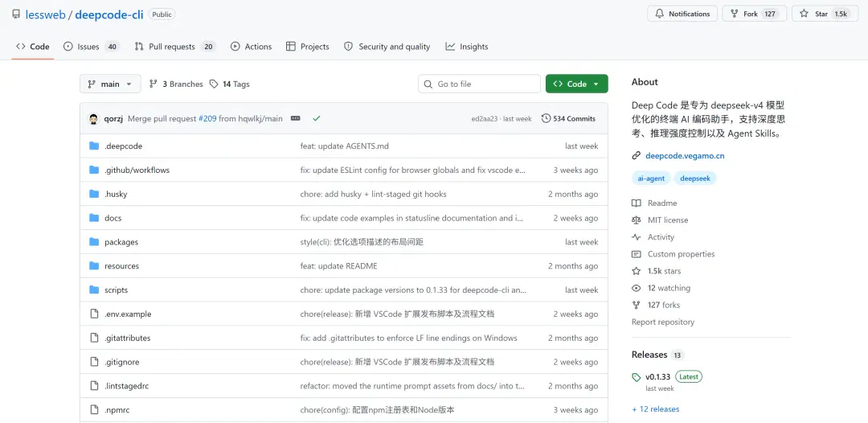Open commit 'feat: update AGENTS.md'
Image resolution: width=868 pixels, height=423 pixels.
pos(344,146)
